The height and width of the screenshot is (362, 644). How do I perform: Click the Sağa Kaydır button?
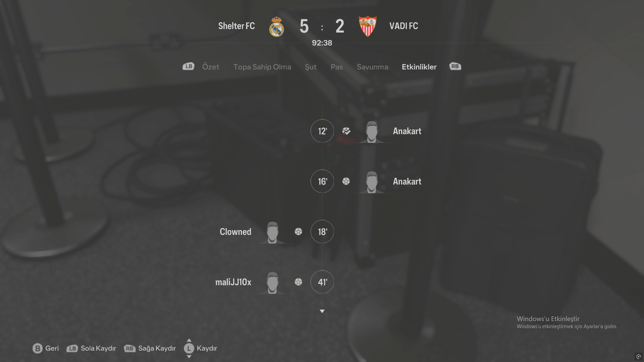point(150,348)
